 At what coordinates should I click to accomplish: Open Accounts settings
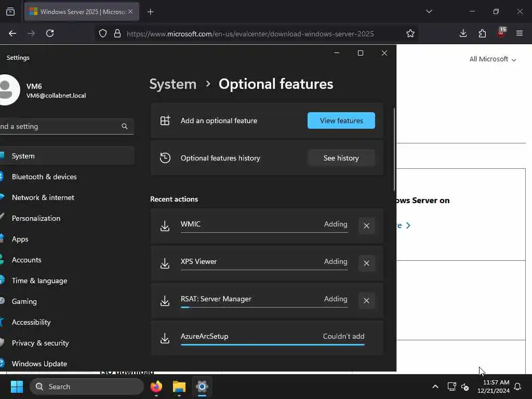(67, 260)
